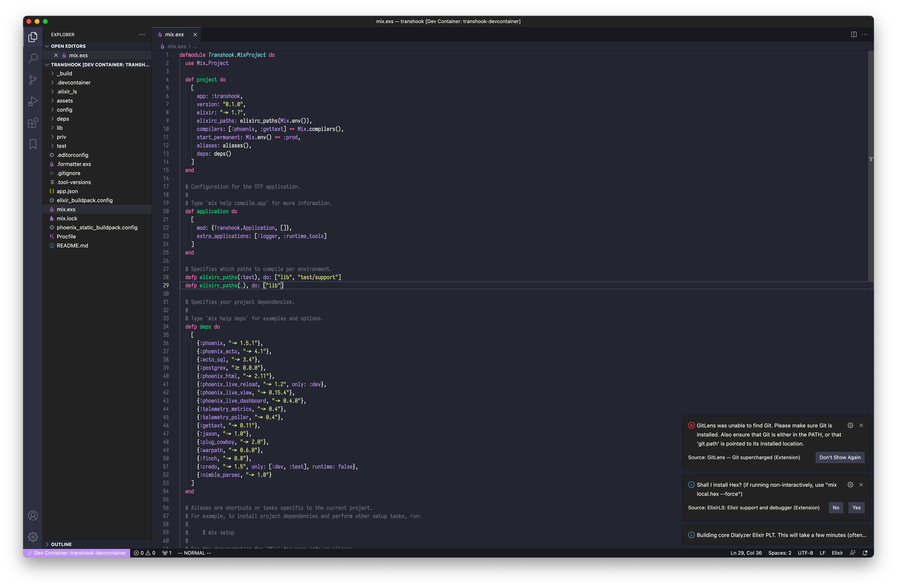Expand the .devcontainer folder

[97, 83]
